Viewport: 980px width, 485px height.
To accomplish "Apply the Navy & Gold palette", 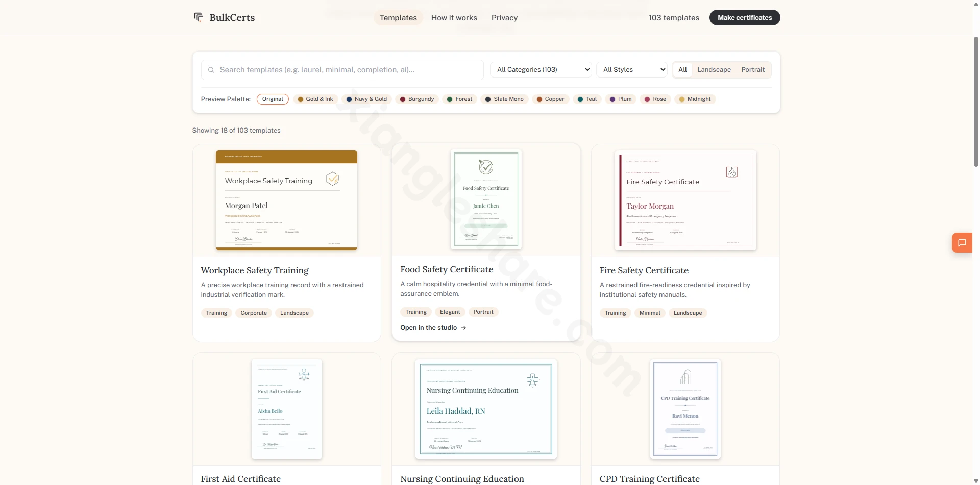I will [366, 99].
